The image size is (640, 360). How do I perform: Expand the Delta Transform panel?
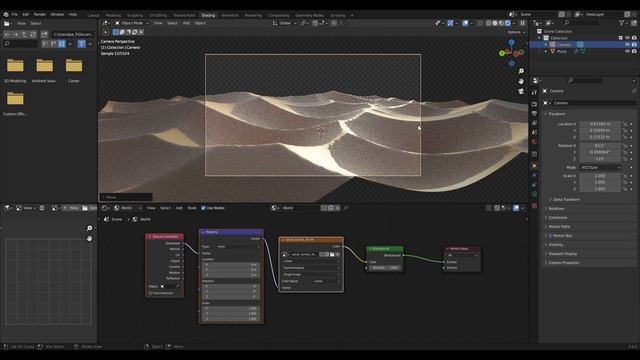566,200
